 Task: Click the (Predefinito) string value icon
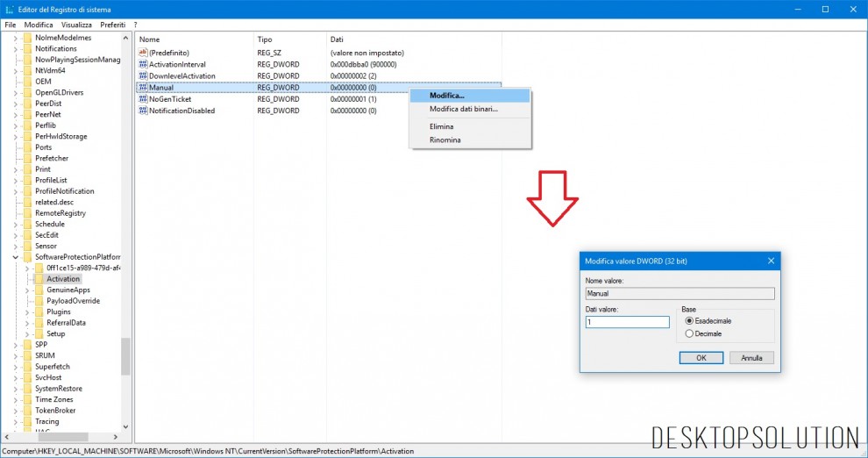[x=143, y=54]
